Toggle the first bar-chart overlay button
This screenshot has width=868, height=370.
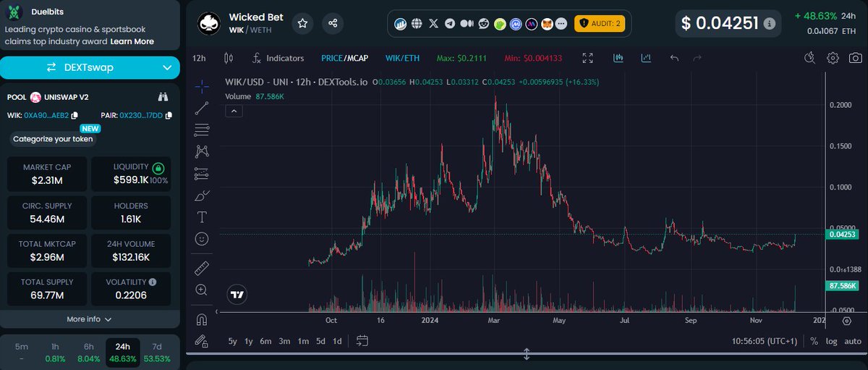tap(618, 58)
